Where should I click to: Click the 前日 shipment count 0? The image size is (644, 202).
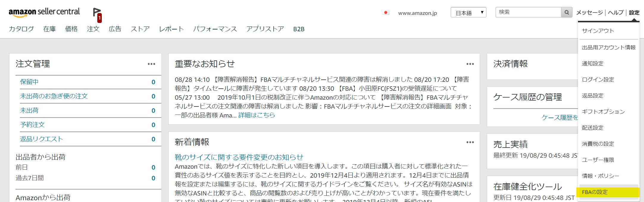(153, 167)
